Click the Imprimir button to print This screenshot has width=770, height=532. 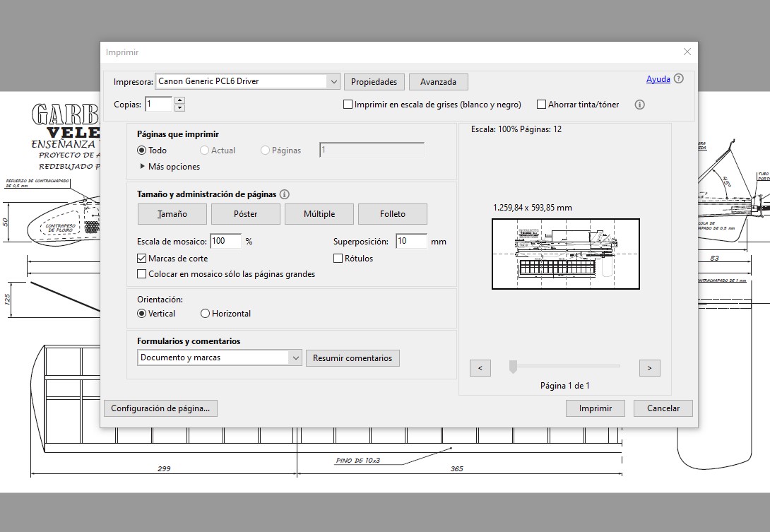(595, 408)
